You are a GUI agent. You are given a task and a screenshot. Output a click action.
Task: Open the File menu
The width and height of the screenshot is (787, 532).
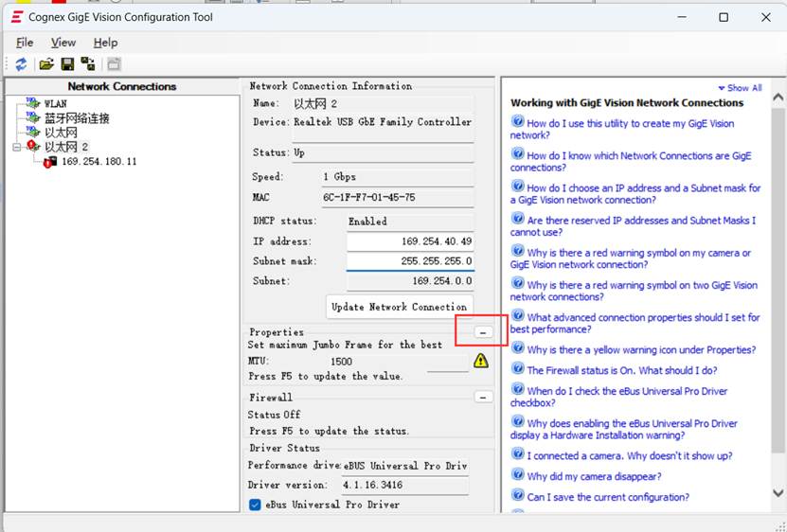click(25, 43)
